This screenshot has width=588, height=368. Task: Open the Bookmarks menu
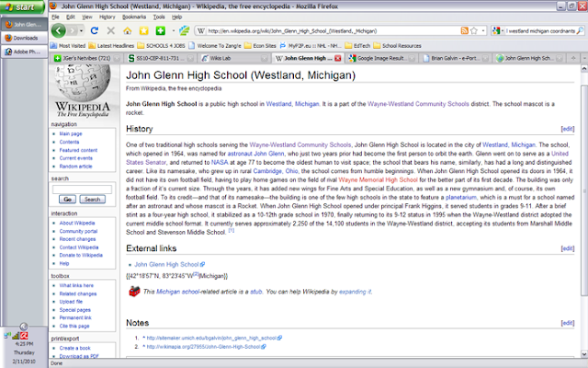pos(134,17)
